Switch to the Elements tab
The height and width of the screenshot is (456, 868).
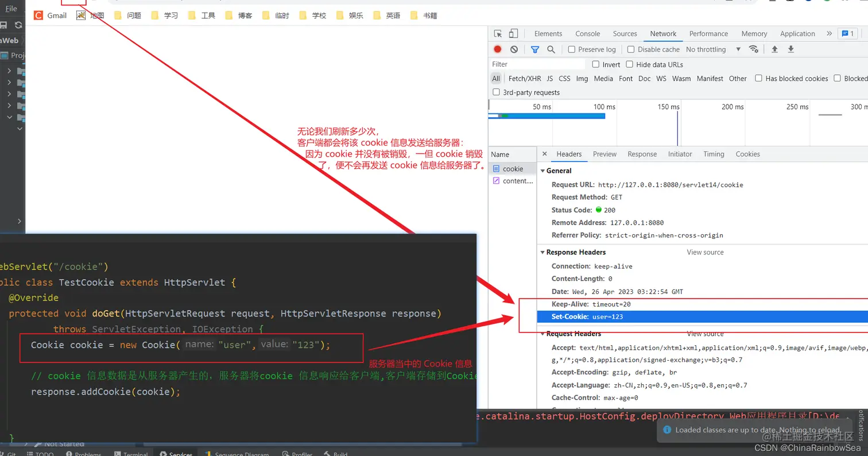(x=548, y=34)
